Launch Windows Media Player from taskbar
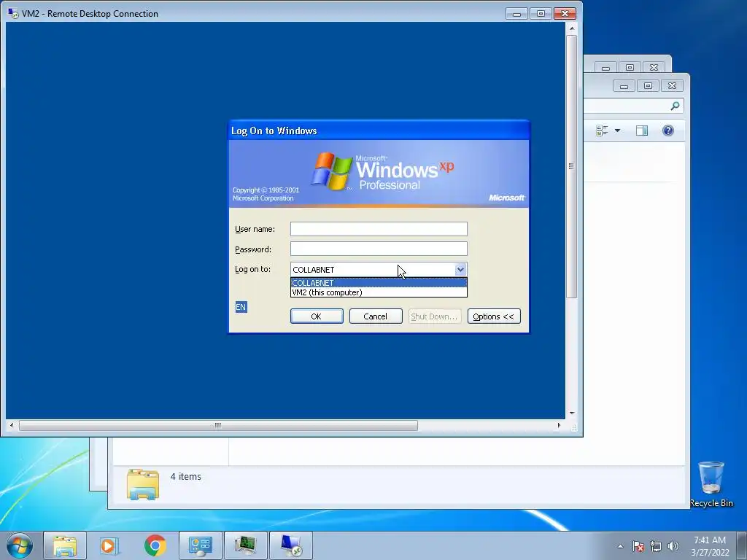Viewport: 747px width, 560px height. click(109, 545)
